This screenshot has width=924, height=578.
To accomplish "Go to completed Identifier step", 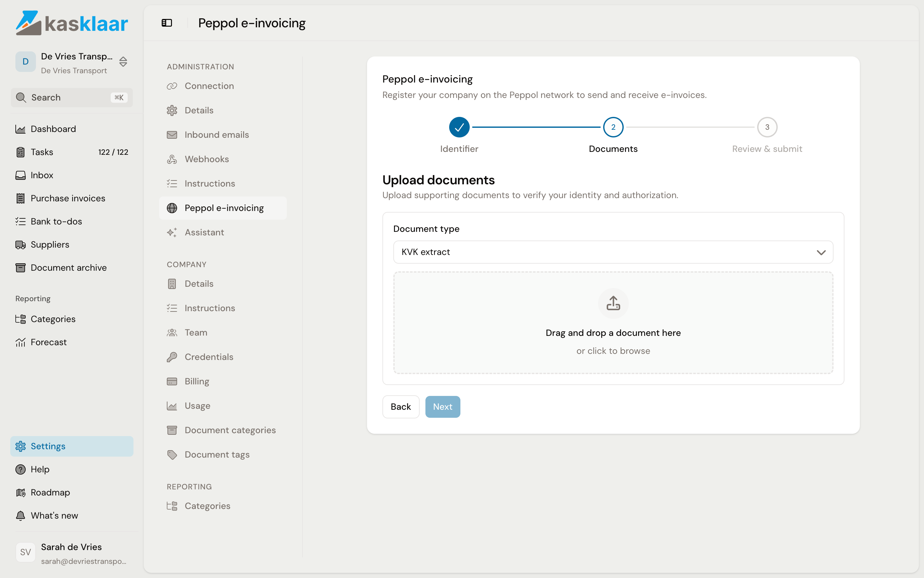I will 459,127.
